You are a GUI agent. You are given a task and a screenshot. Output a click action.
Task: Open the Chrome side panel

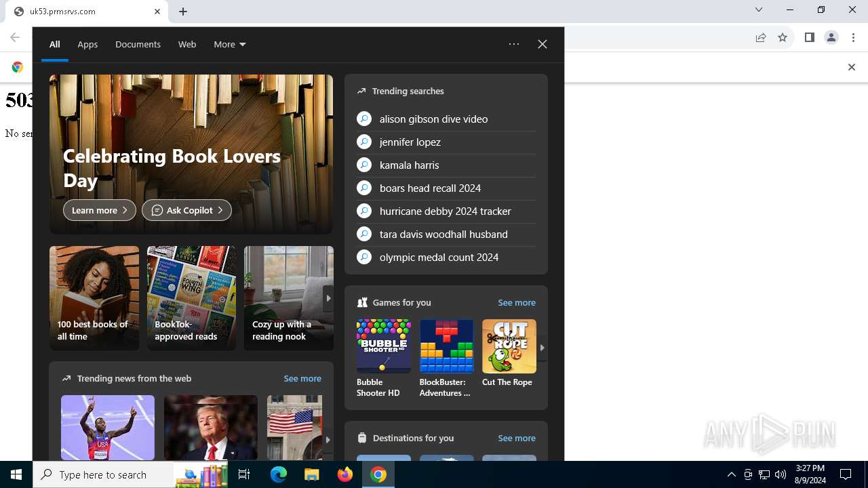point(809,37)
